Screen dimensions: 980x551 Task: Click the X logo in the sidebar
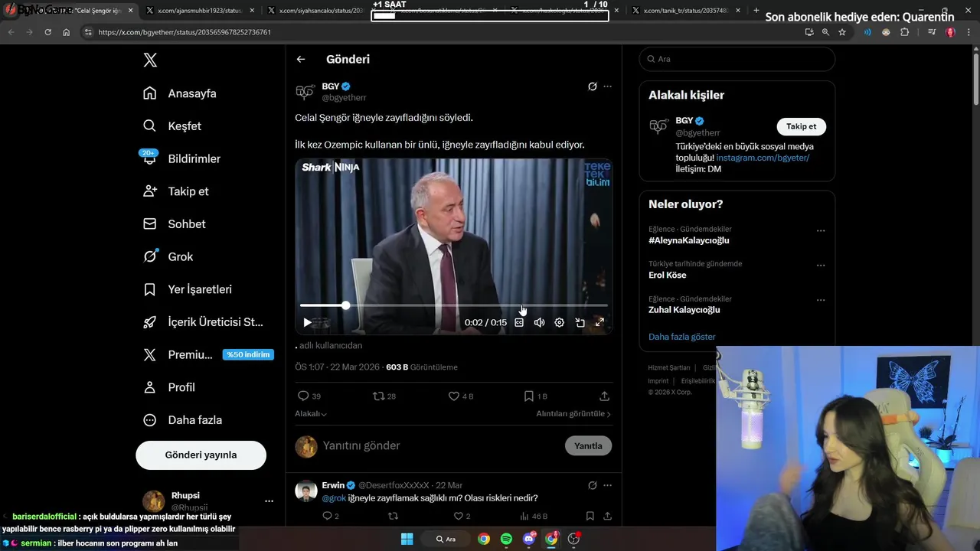(150, 60)
